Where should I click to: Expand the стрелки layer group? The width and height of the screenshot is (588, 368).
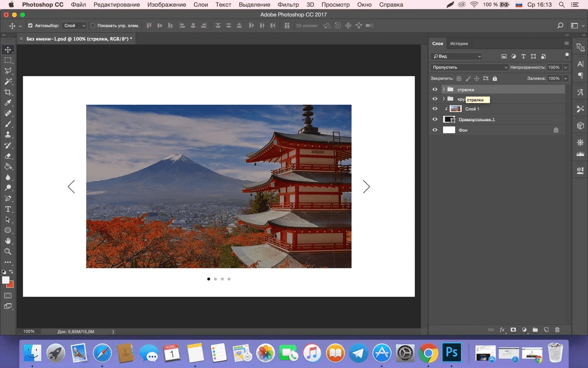tap(443, 90)
